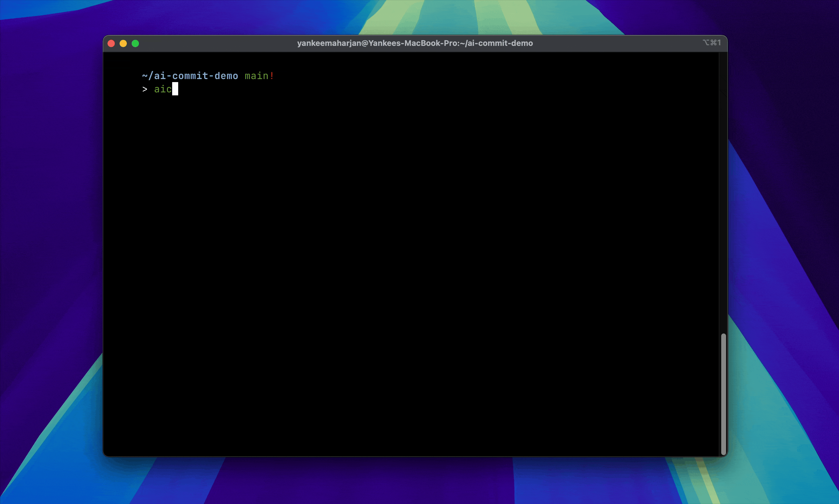Close the terminal window with red button
This screenshot has width=839, height=504.
point(111,43)
